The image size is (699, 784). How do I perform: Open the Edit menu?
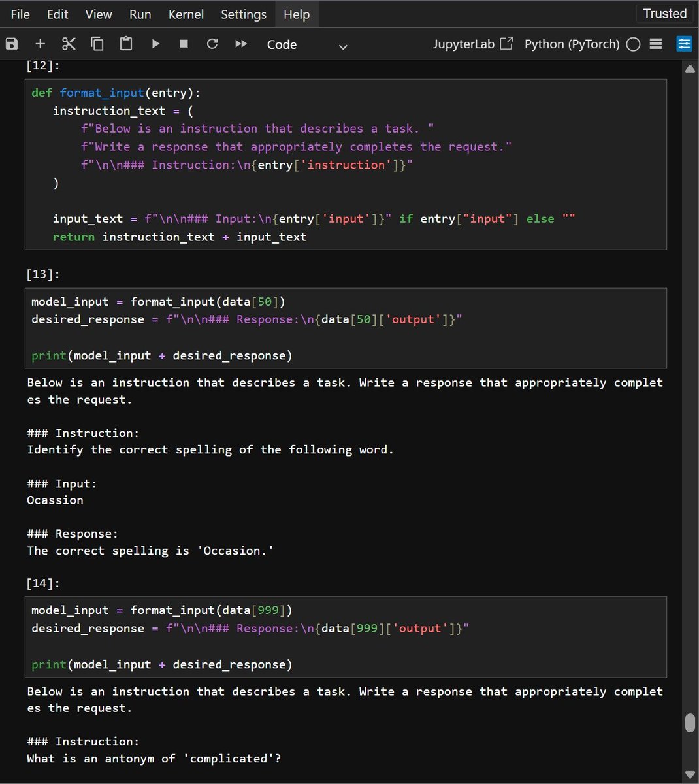[x=57, y=14]
